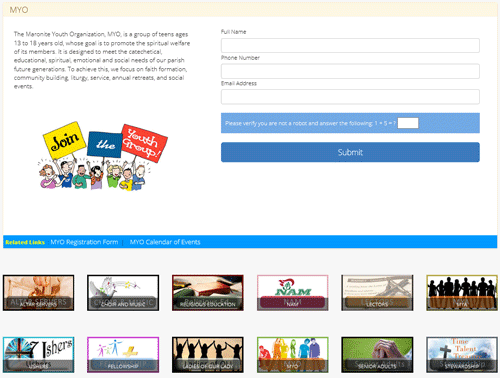500x378 pixels.
Task: Select the Fellowship tile
Action: (123, 355)
